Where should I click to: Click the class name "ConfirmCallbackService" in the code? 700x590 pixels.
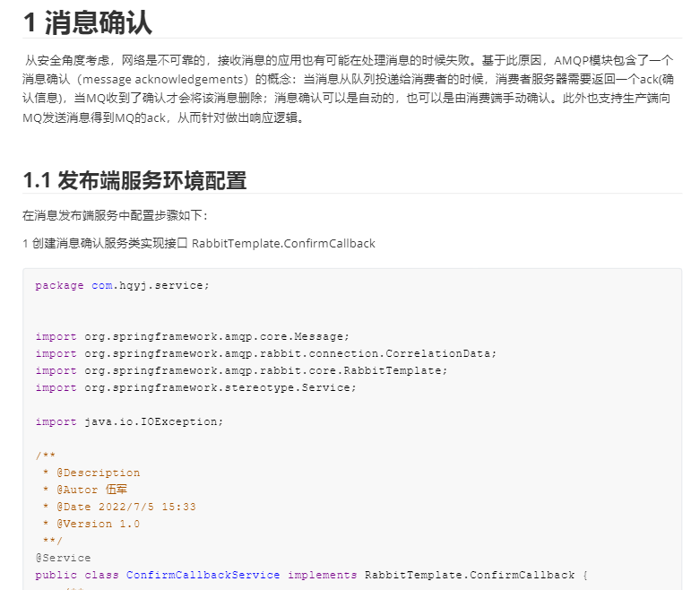point(203,575)
